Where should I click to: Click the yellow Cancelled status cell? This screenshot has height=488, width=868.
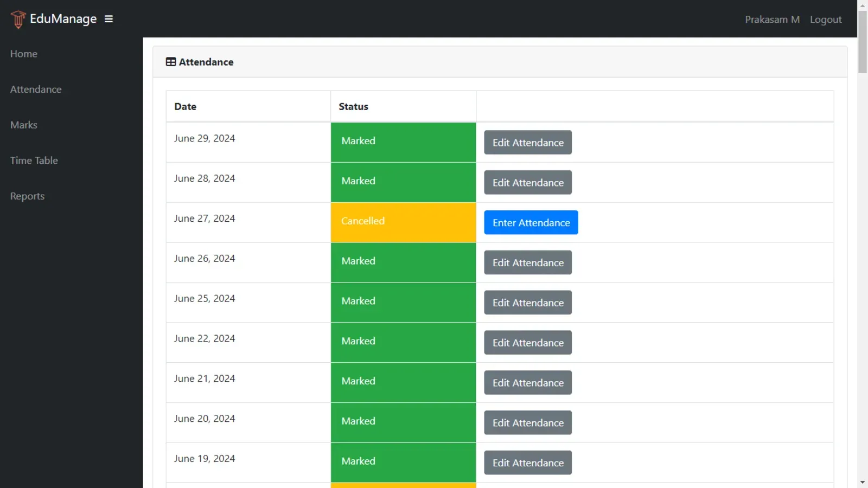pos(403,222)
